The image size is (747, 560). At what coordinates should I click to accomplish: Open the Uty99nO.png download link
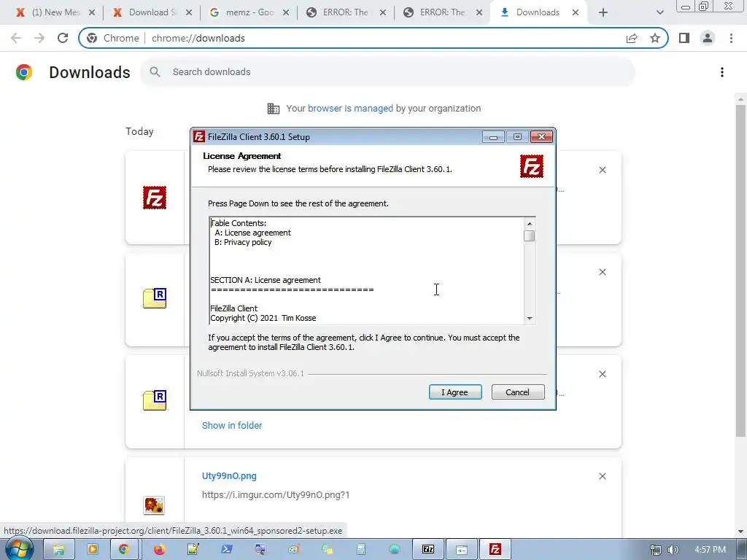click(x=229, y=475)
